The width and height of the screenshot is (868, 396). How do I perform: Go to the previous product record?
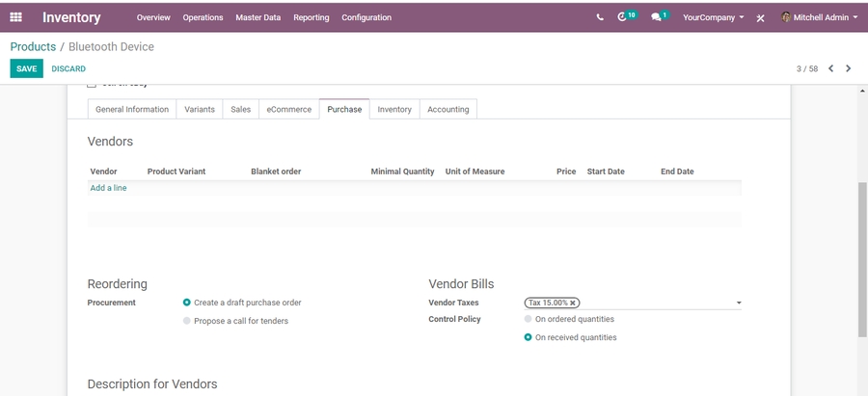point(830,68)
